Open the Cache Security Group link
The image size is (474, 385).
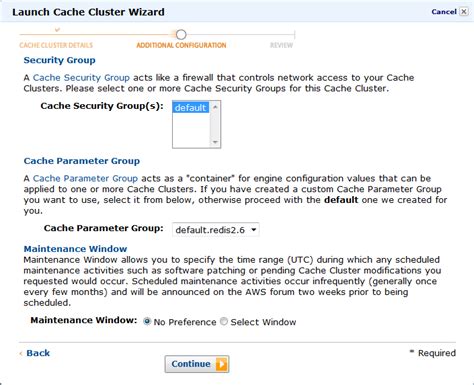coord(81,78)
